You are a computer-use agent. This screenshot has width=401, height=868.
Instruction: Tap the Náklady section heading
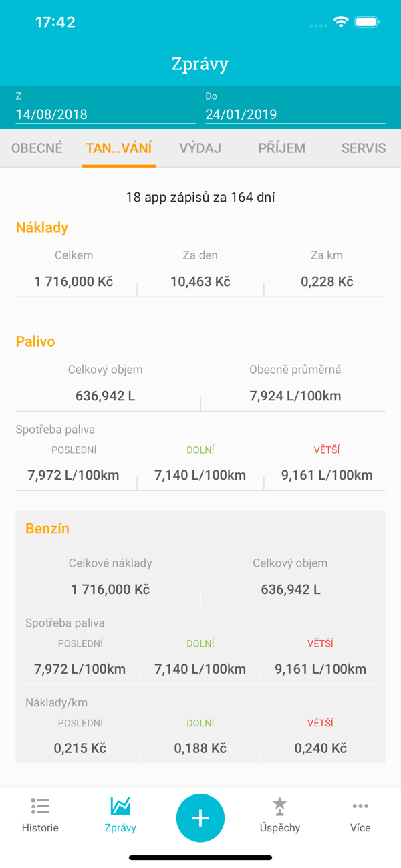[42, 227]
